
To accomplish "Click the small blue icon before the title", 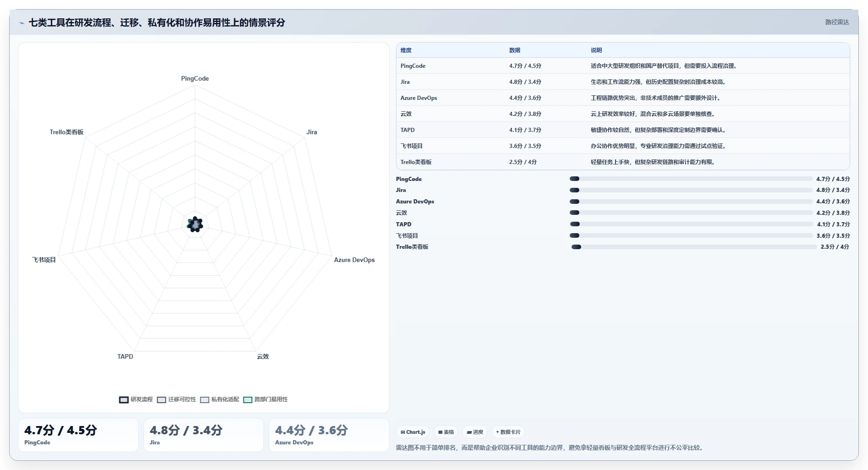I will click(x=22, y=23).
